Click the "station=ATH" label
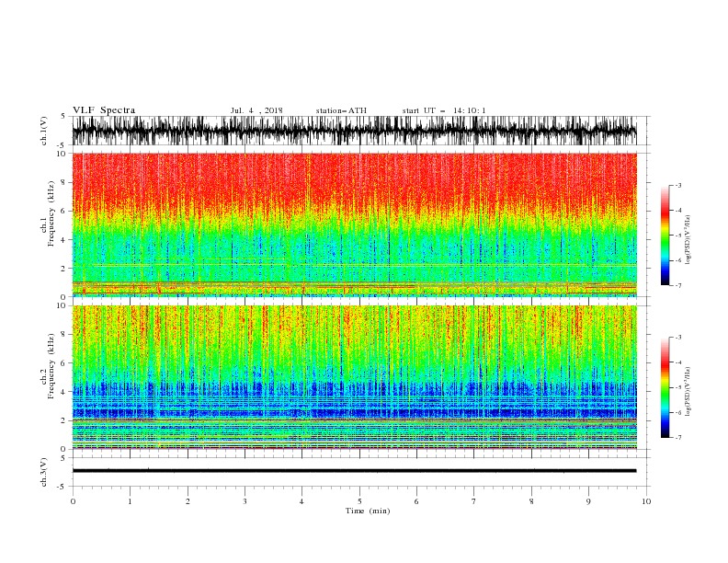The width and height of the screenshot is (728, 563). pos(341,110)
